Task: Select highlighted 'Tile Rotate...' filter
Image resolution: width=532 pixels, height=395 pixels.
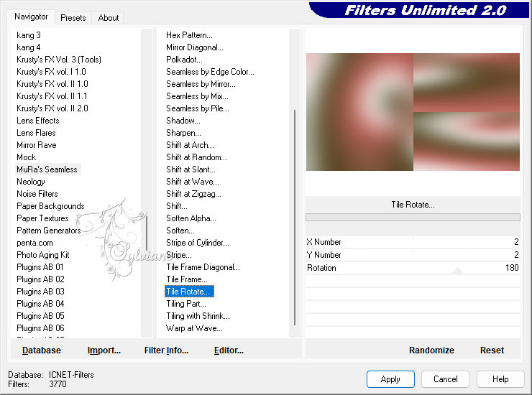Action: [189, 292]
